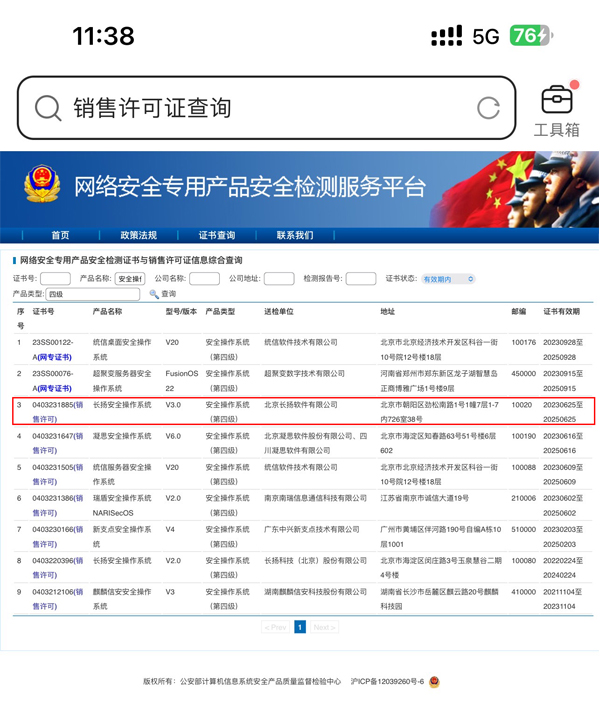Viewport: 600px width, 721px height.
Task: Open certificate link 0403231885(销售许可)
Action: [57, 412]
